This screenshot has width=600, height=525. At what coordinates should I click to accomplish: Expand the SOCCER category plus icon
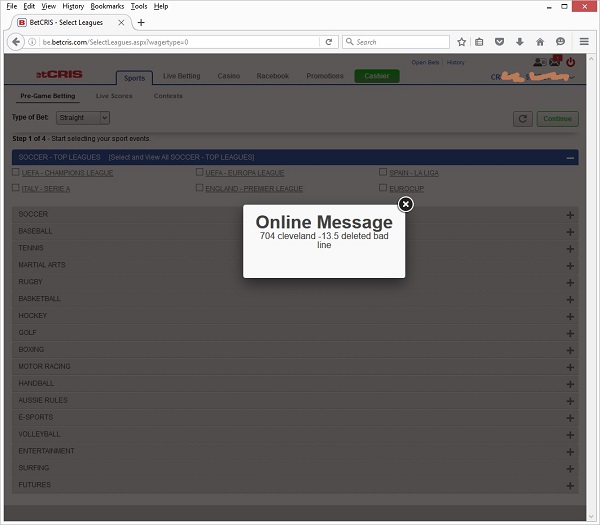570,215
